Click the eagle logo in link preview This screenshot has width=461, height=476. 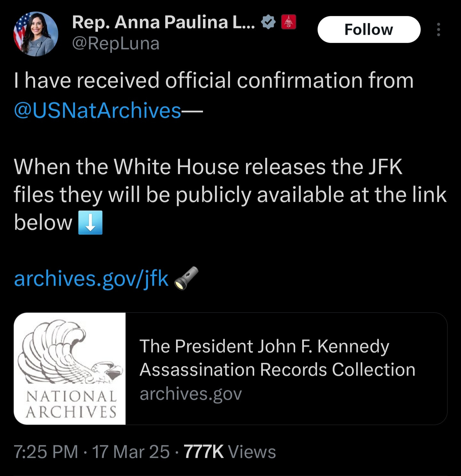pos(70,352)
